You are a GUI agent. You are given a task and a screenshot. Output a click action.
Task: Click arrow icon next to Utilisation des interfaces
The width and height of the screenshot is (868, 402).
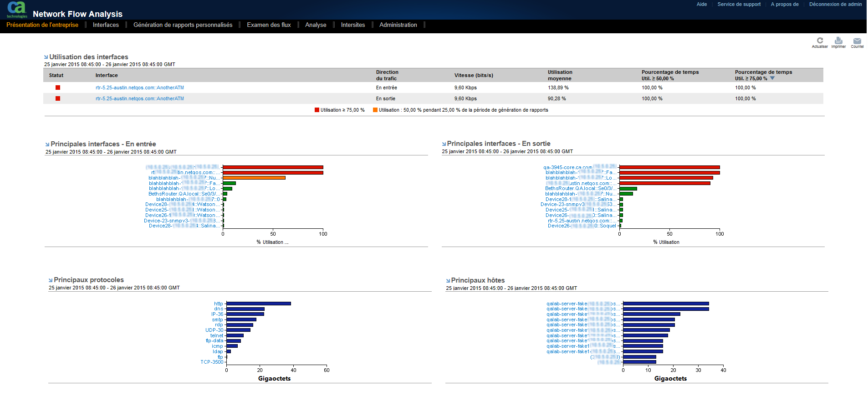tap(46, 57)
